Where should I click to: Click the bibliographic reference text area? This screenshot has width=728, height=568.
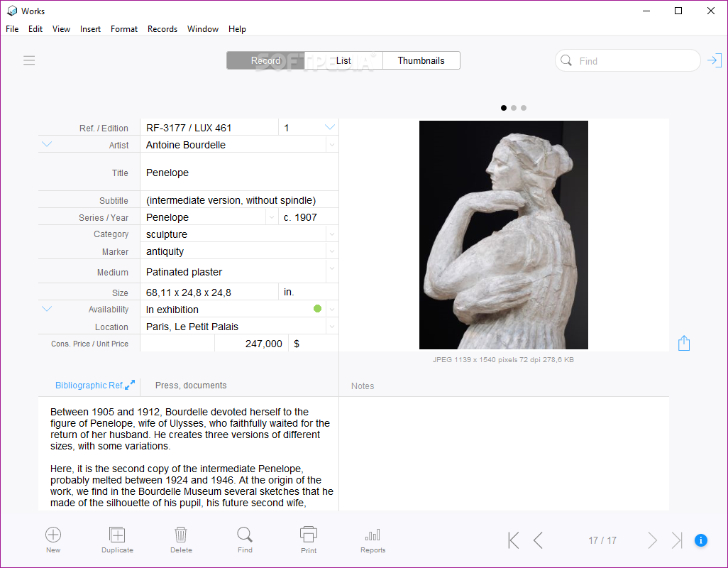pos(189,454)
